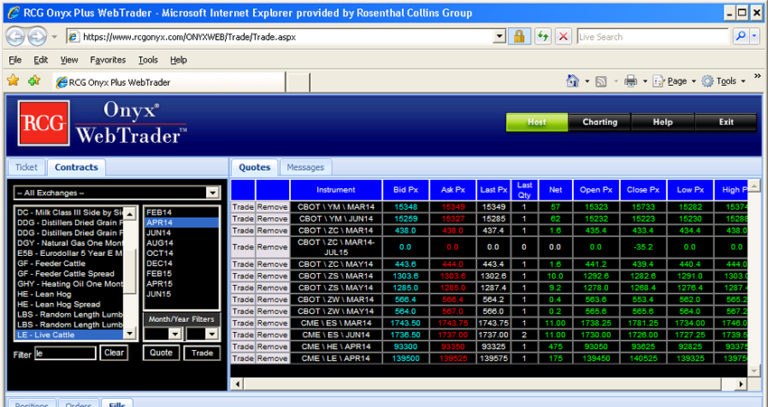
Task: Click the browser Back arrow button
Action: [16, 36]
